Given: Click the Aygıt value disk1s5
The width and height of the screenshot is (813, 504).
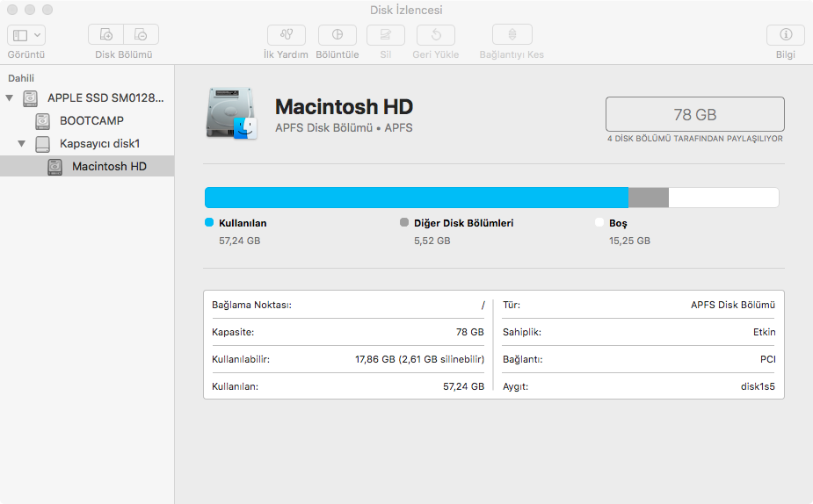Looking at the screenshot, I should [758, 386].
